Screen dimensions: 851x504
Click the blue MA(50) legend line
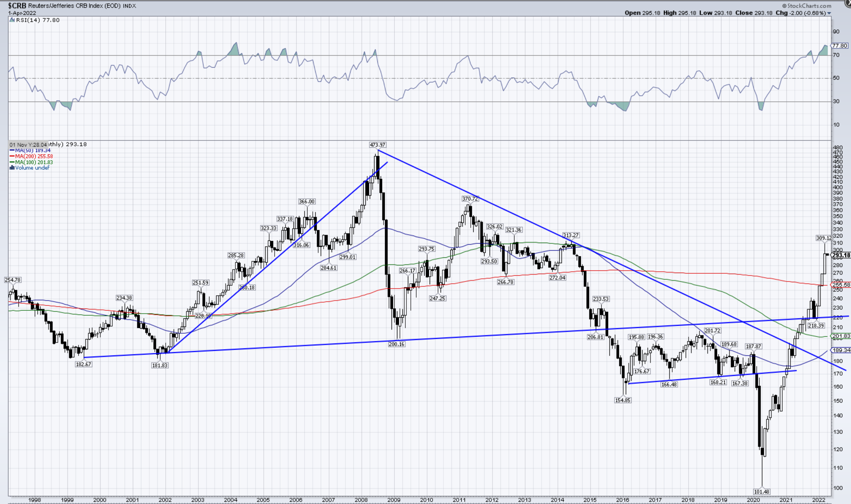[12, 150]
